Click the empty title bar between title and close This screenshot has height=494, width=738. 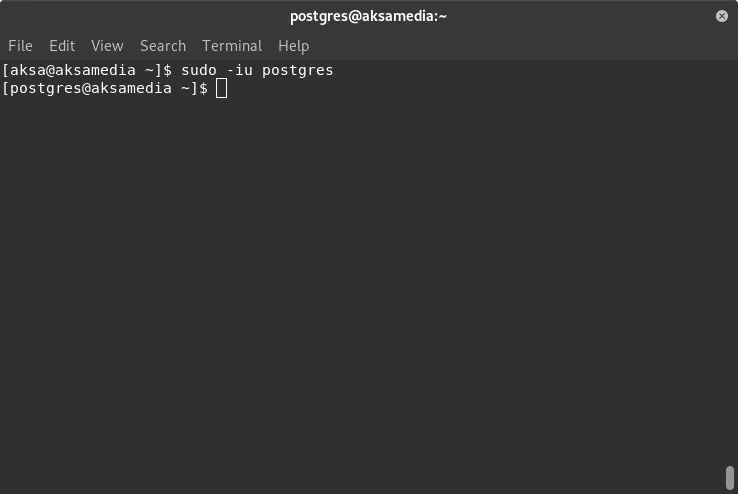579,16
